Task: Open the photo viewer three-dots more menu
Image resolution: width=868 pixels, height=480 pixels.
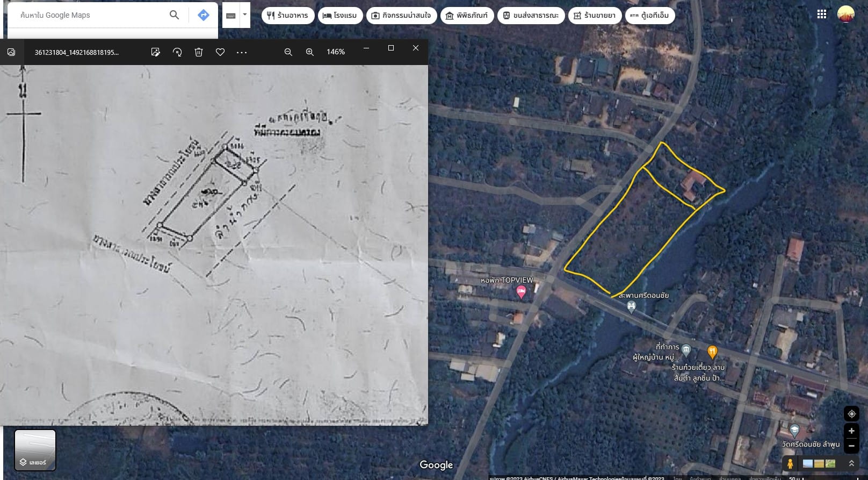Action: click(x=242, y=52)
